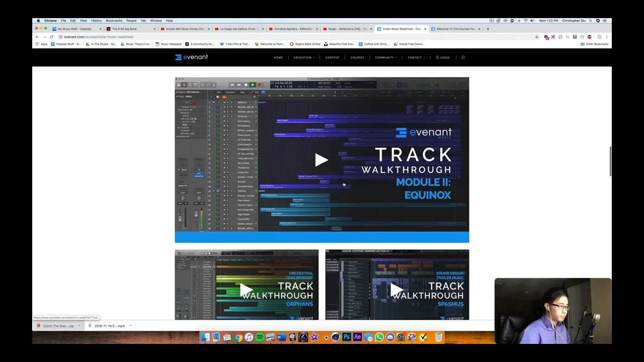Bookmark this page with the star icon
This screenshot has width=644, height=362.
537,37
